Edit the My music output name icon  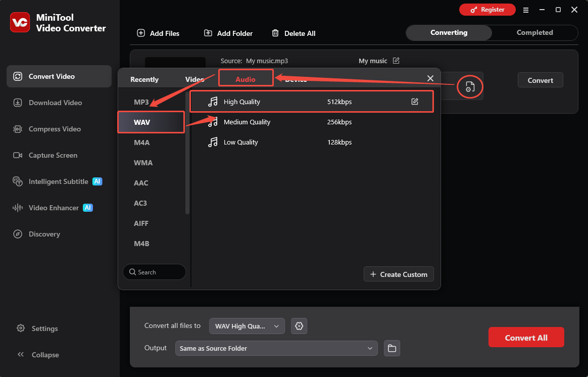point(396,61)
